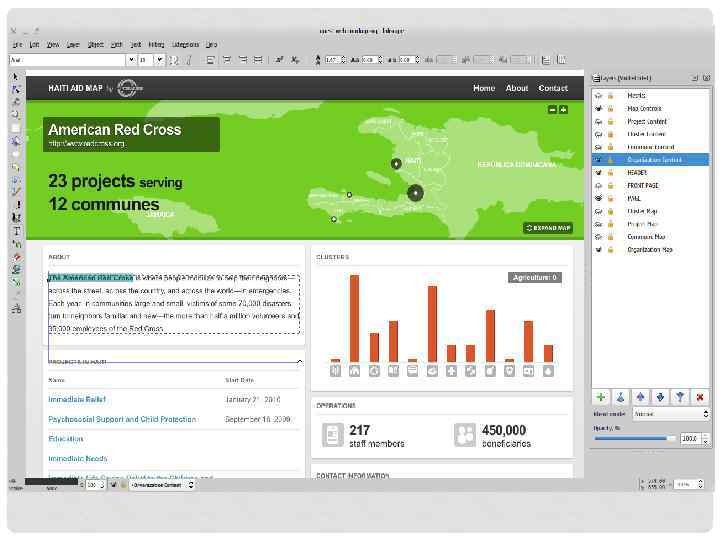Toggle lock on HEADER layer
The width and height of the screenshot is (720, 540).
click(x=611, y=173)
